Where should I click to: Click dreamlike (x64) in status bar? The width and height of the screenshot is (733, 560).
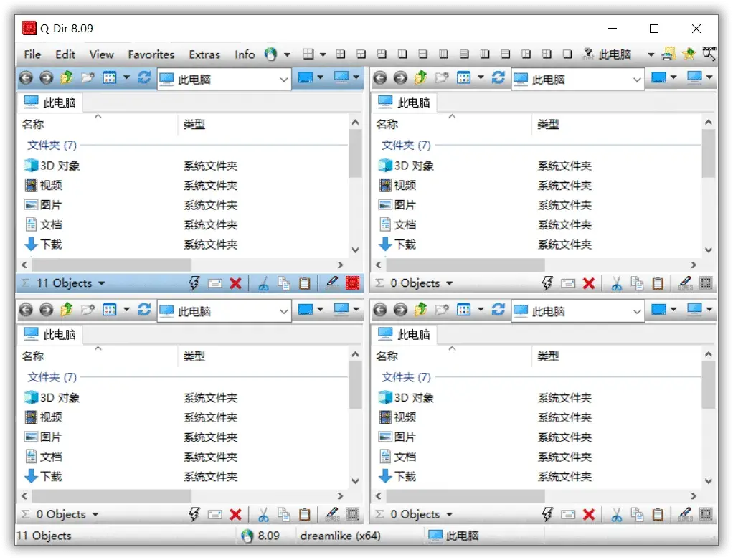(340, 536)
